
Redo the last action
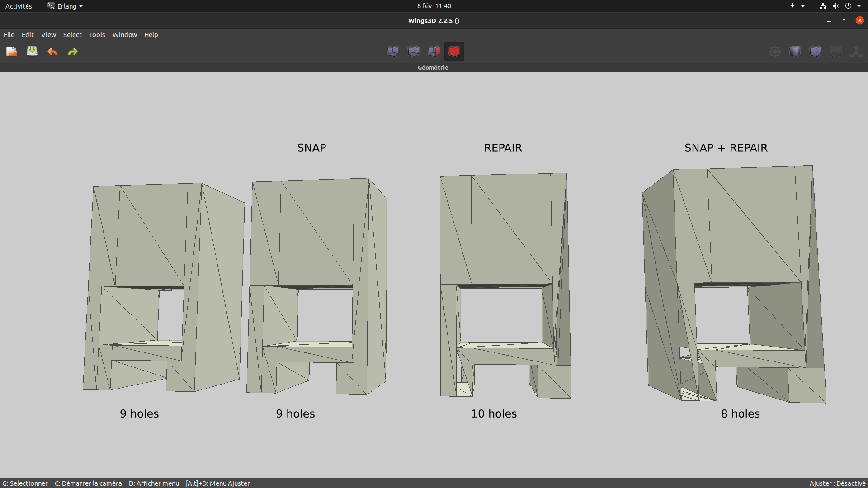(x=72, y=51)
